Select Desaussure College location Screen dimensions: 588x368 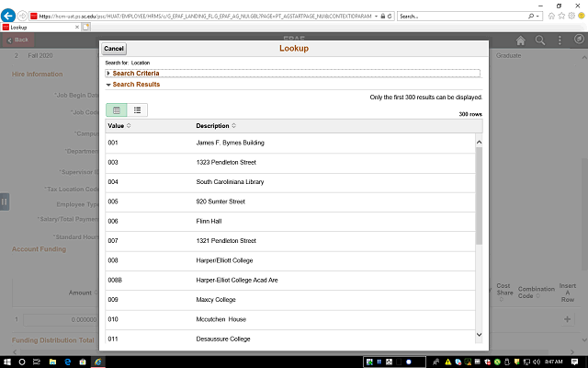click(290, 339)
